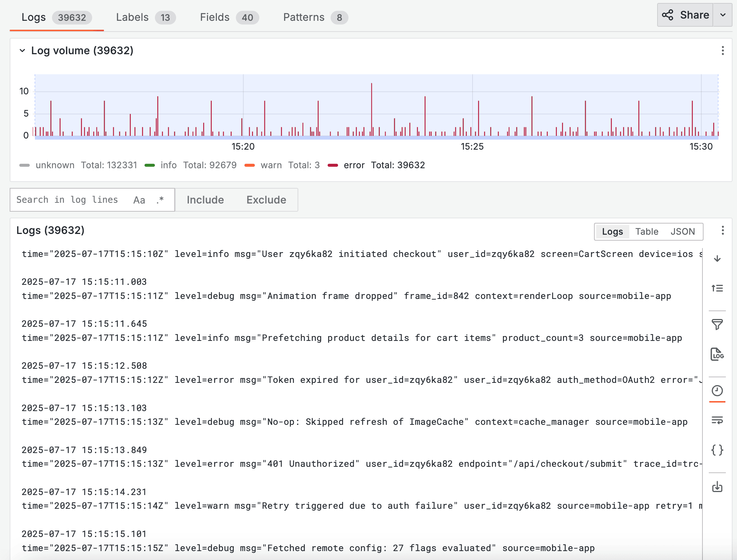737x560 pixels.
Task: Click the 15:30 time axis label
Action: pos(701,147)
